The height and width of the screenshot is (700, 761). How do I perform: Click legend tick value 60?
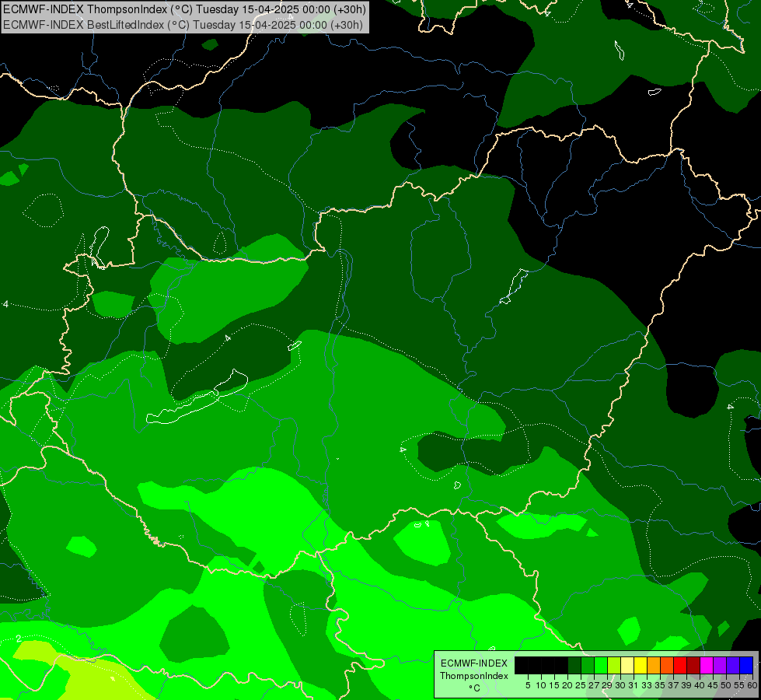(x=752, y=685)
